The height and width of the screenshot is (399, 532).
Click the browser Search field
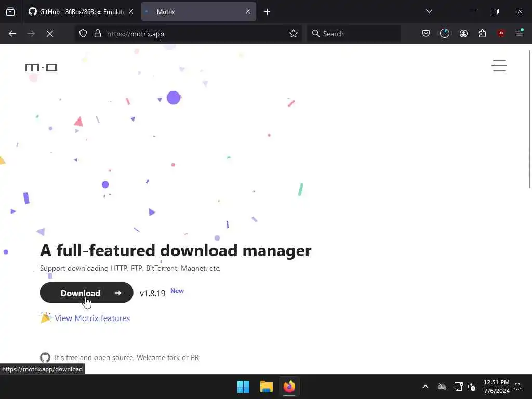353,34
